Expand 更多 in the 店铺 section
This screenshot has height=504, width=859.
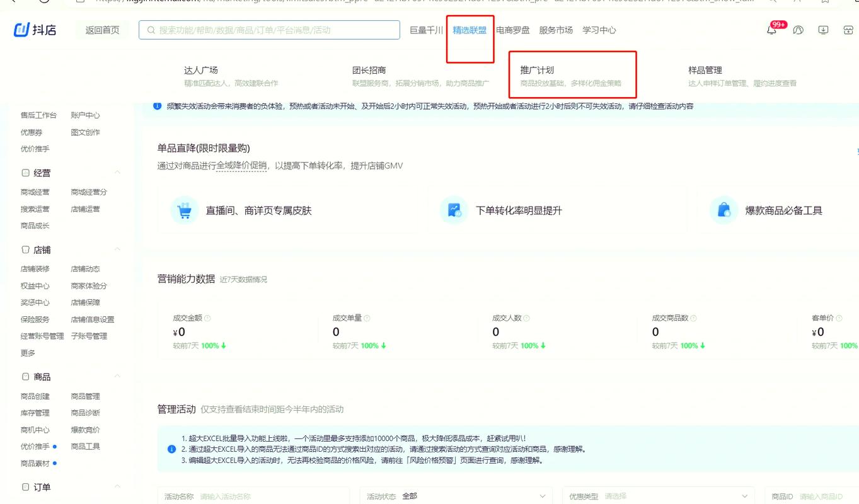pyautogui.click(x=28, y=353)
